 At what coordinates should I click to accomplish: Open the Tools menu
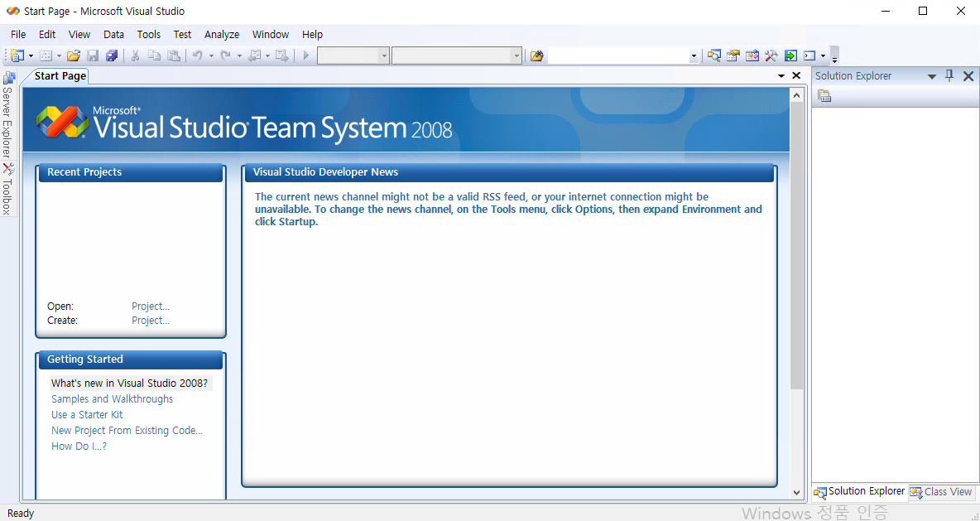[149, 34]
